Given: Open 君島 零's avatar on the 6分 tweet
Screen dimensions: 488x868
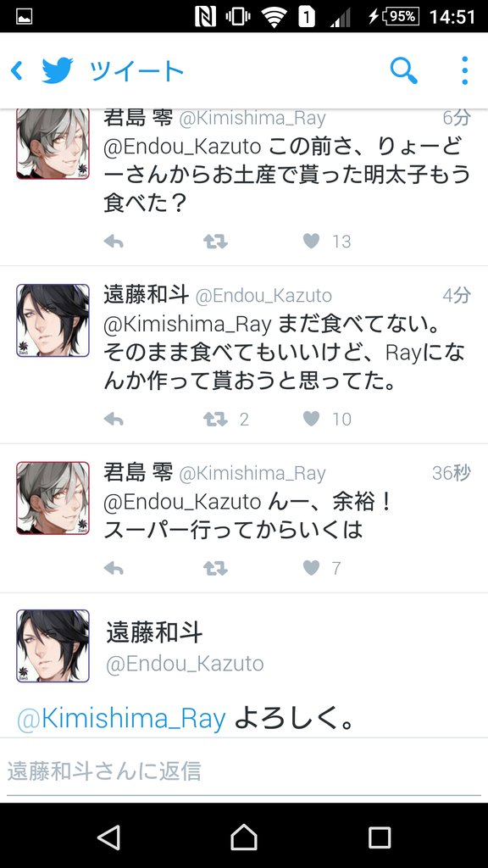Looking at the screenshot, I should point(53,143).
